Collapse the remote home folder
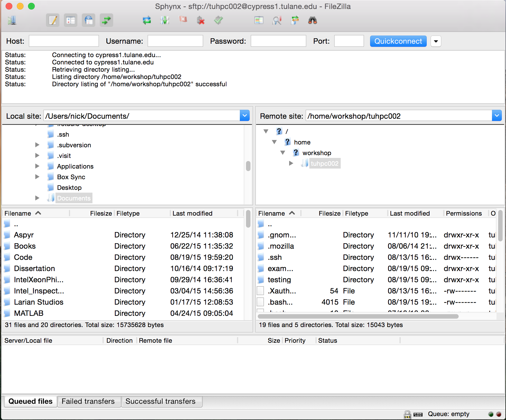Screen dimensions: 506x420 click(275, 142)
